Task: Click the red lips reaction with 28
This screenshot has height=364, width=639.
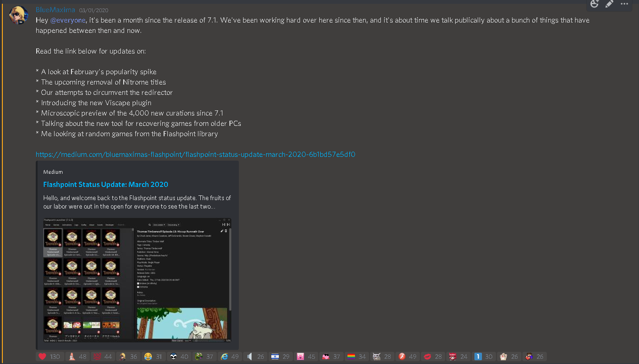Action: 432,356
